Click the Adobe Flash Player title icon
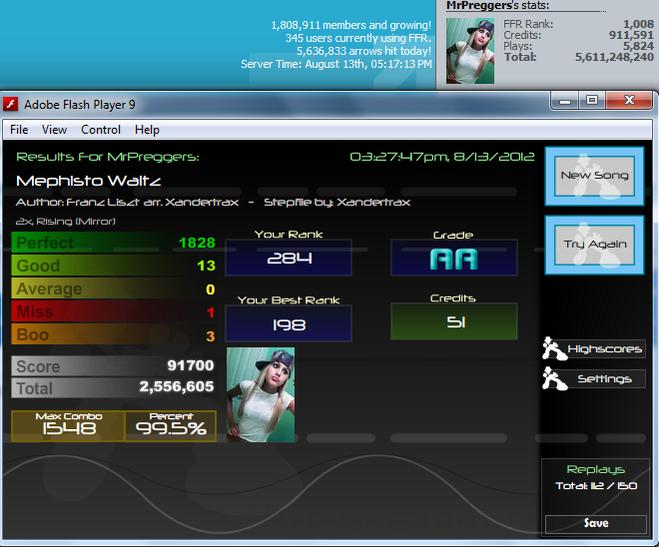This screenshot has height=547, width=659. 11,104
